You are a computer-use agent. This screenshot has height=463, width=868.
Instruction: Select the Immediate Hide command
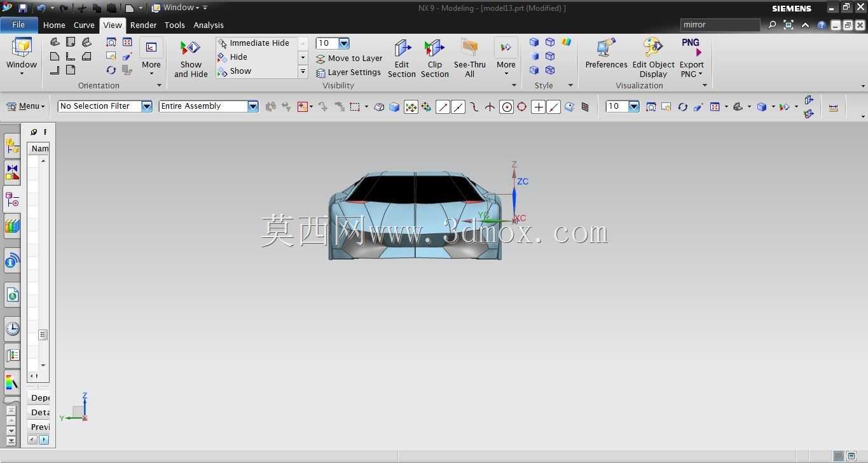point(253,43)
